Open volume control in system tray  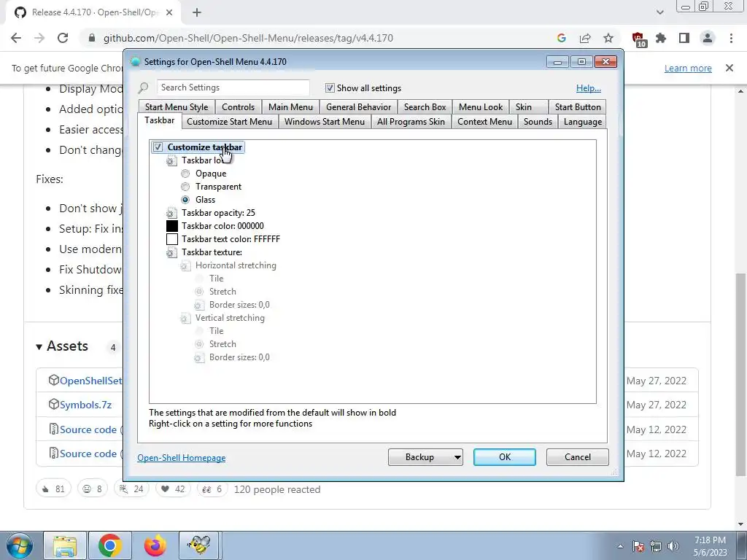pyautogui.click(x=673, y=546)
